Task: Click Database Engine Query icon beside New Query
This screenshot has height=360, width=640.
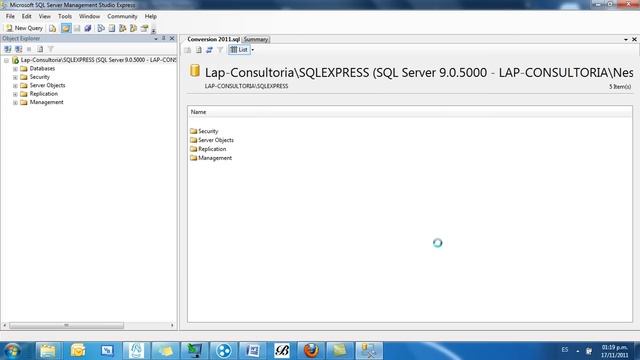Action: [x=53, y=28]
